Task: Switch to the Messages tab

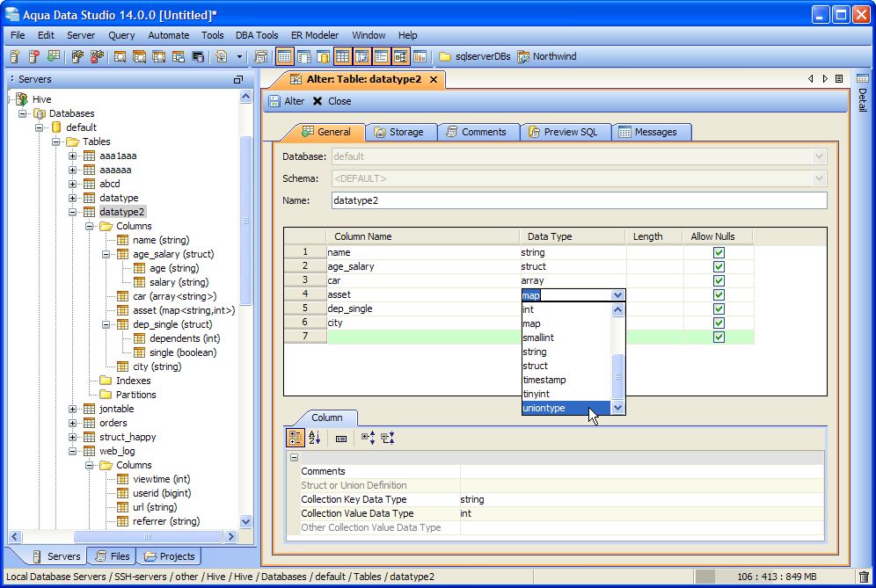Action: tap(650, 133)
